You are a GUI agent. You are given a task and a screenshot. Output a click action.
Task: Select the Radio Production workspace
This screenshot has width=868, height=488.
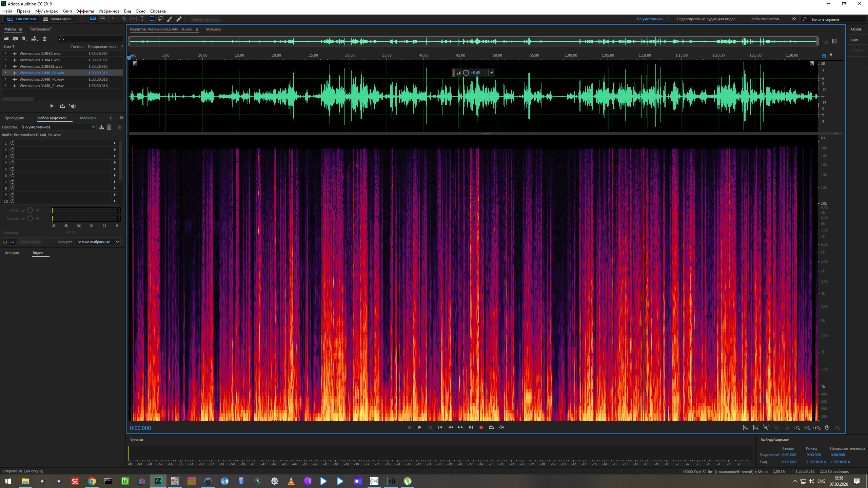(764, 19)
